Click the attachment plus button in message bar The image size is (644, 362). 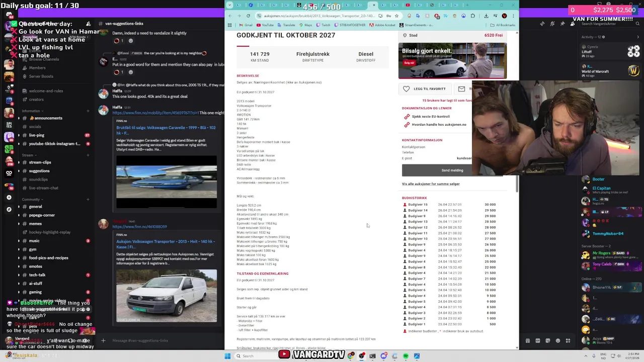pyautogui.click(x=103, y=341)
